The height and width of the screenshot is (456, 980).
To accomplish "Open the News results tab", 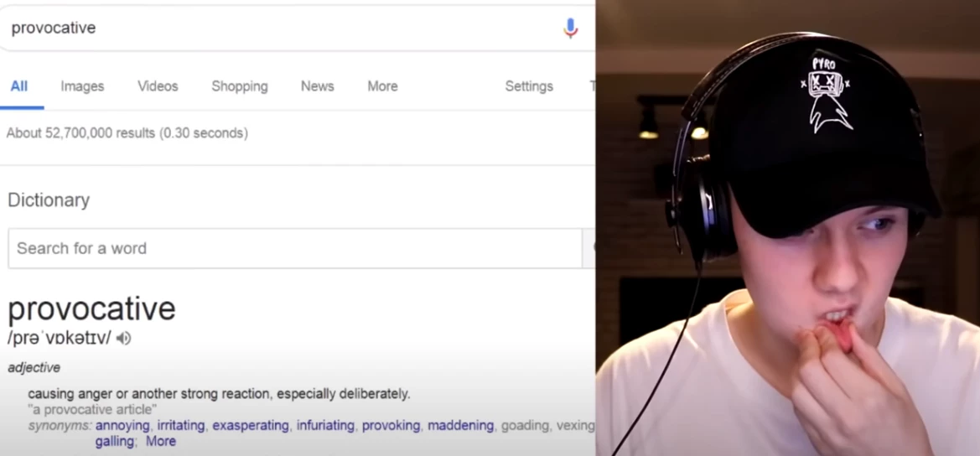I will 318,86.
